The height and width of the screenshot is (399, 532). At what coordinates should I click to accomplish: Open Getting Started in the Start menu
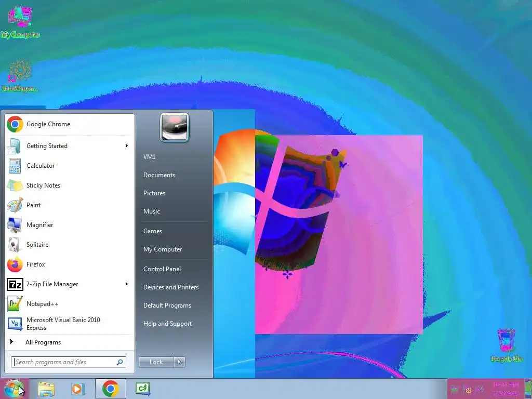click(70, 146)
